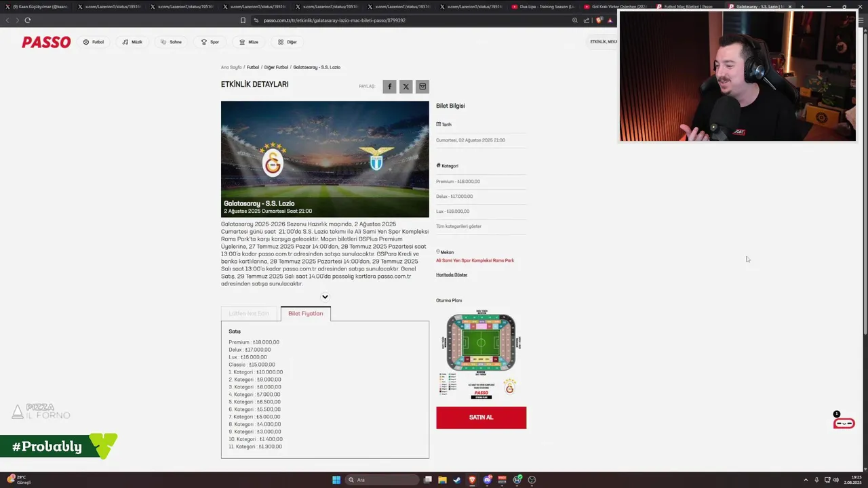
Task: Open the stadium seating plan image
Action: 481,354
